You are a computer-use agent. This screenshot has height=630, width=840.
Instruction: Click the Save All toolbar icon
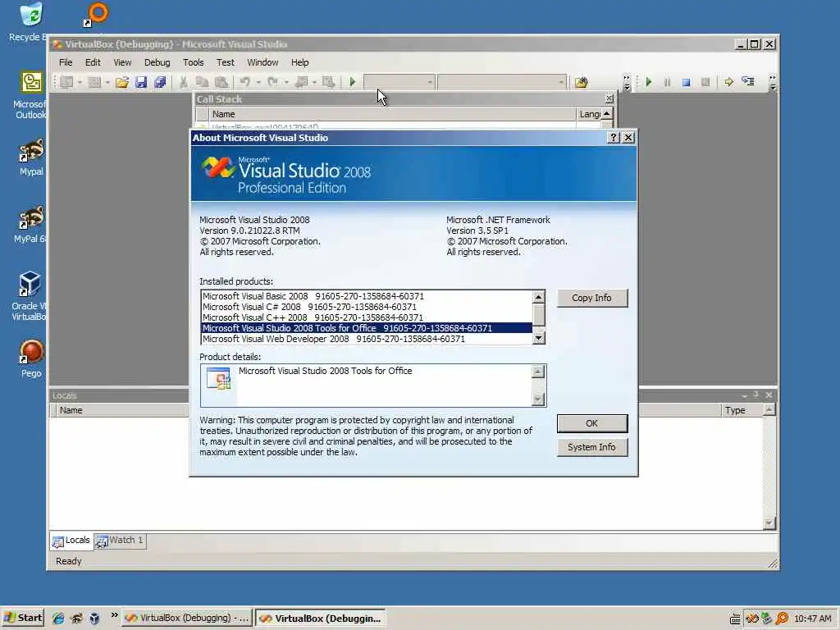pyautogui.click(x=160, y=82)
